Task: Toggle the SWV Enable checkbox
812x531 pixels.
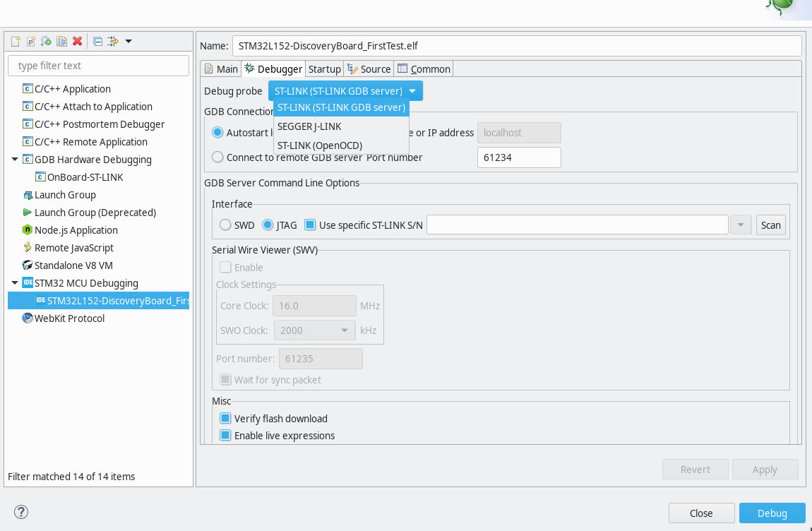Action: pos(225,268)
